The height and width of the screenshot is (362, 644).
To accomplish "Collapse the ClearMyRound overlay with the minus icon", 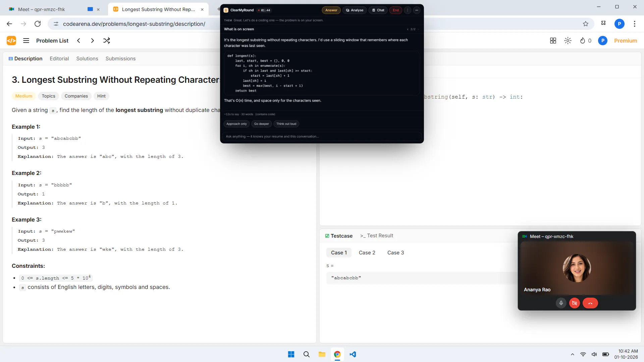I will point(417,10).
